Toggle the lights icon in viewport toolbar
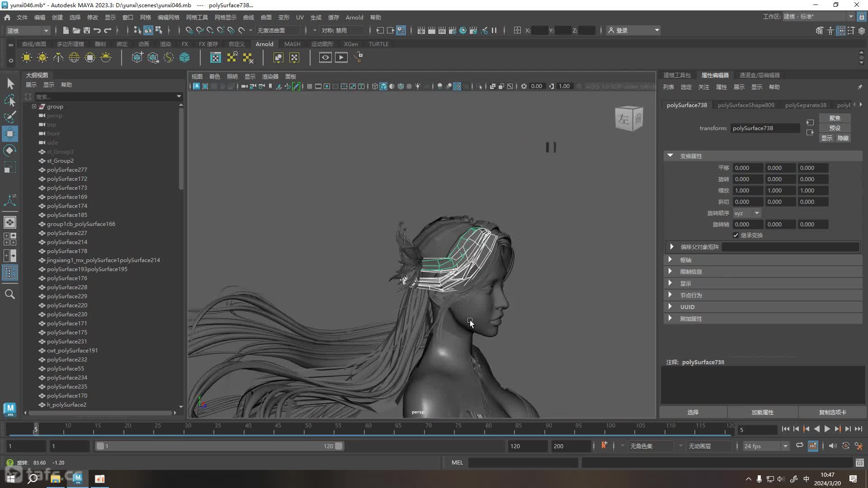868x488 pixels. coord(418,86)
